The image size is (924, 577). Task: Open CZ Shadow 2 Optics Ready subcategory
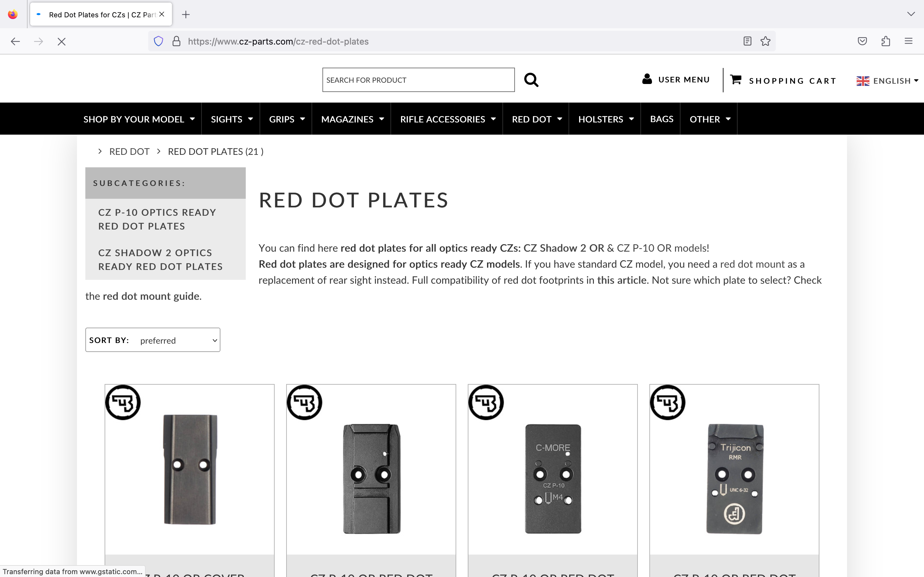(x=160, y=260)
